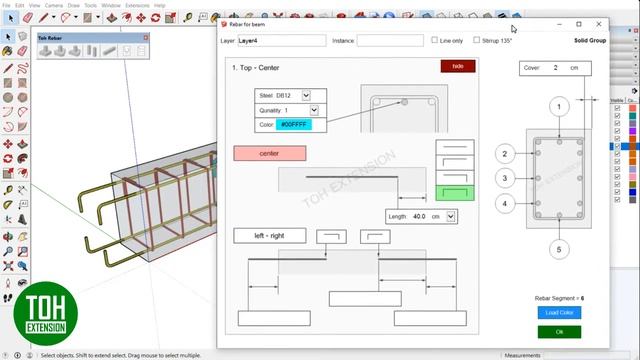Image resolution: width=640 pixels, height=360 pixels.
Task: Toggle visibility checkbox beside the olive layer swatch
Action: tap(617, 184)
